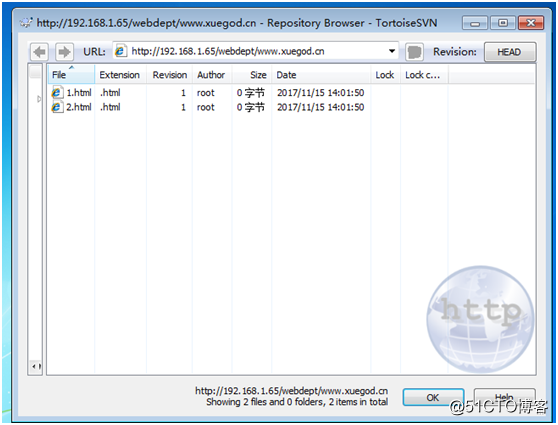Viewport: 558px width, 425px height.
Task: Click author root in the 2.html row
Action: tap(206, 107)
